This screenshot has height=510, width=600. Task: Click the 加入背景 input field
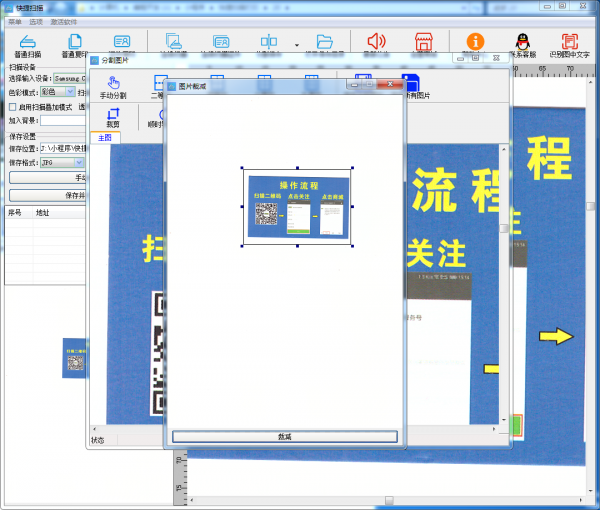tap(62, 120)
